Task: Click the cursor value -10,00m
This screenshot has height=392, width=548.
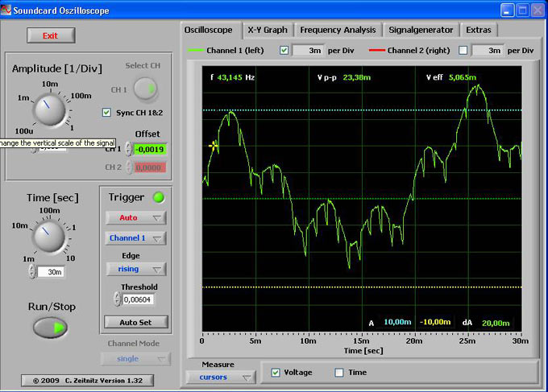Action: (435, 322)
